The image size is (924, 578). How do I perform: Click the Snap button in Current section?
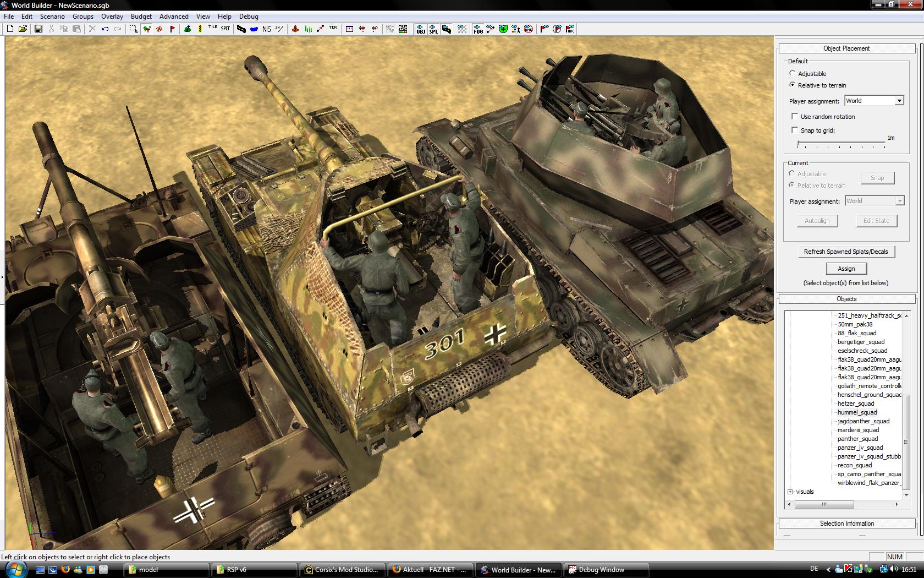click(x=877, y=178)
